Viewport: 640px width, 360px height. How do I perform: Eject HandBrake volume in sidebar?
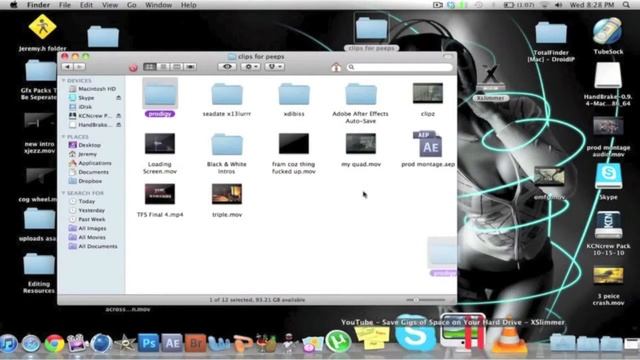118,125
